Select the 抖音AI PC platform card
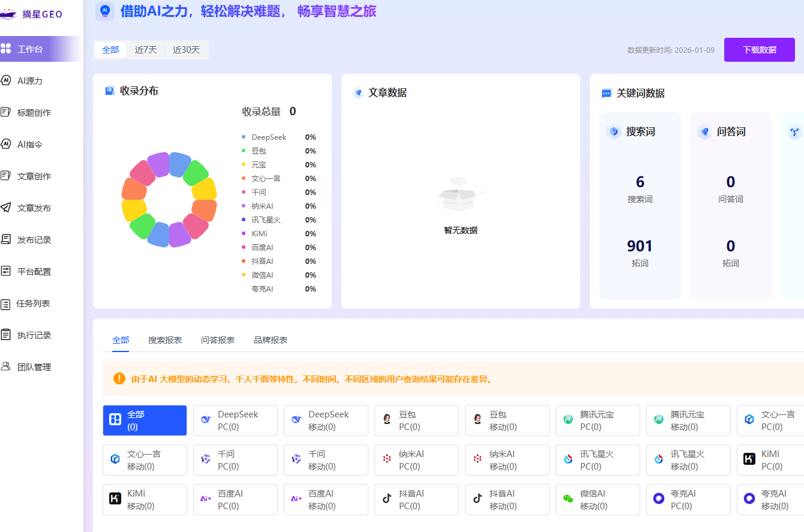 [416, 500]
